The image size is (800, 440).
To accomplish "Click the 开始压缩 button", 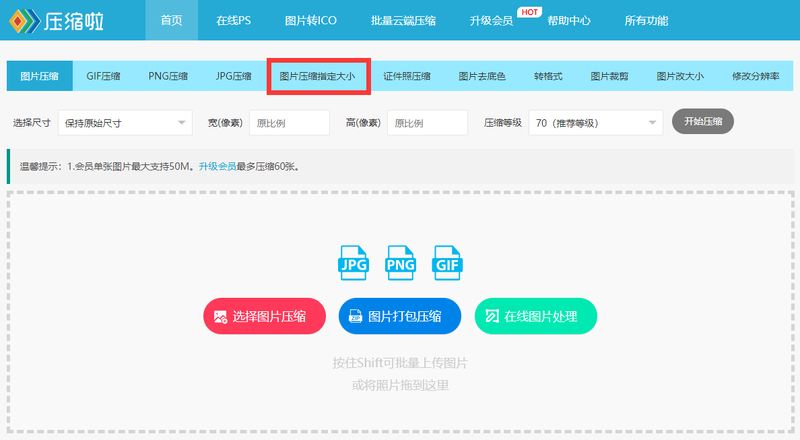I will coord(703,121).
